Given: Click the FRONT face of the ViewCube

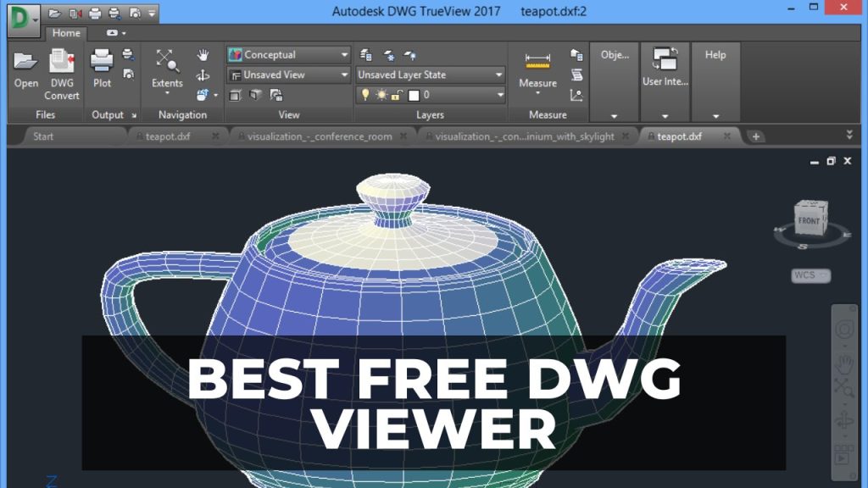Looking at the screenshot, I should [808, 220].
